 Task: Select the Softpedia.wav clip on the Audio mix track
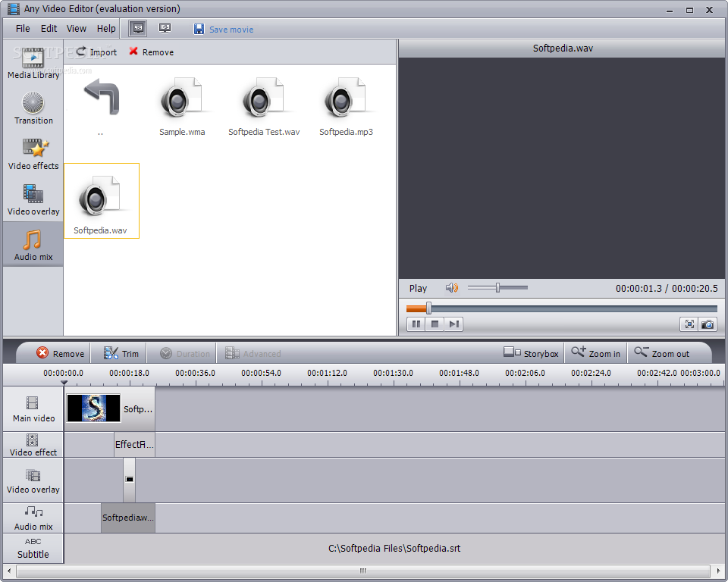click(x=128, y=518)
